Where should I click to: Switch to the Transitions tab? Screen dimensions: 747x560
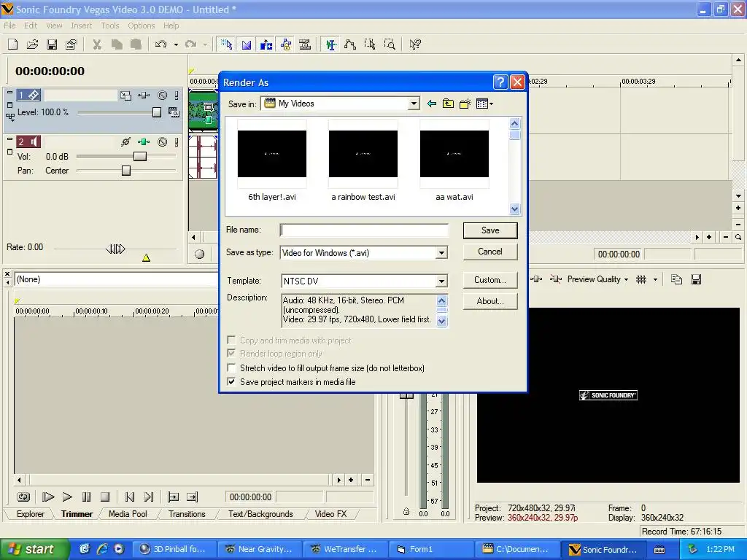point(187,514)
